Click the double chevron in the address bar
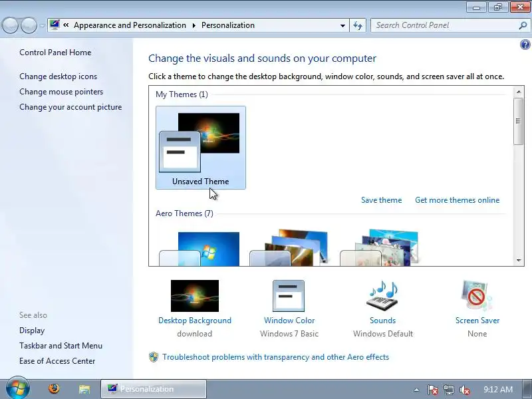 click(66, 25)
